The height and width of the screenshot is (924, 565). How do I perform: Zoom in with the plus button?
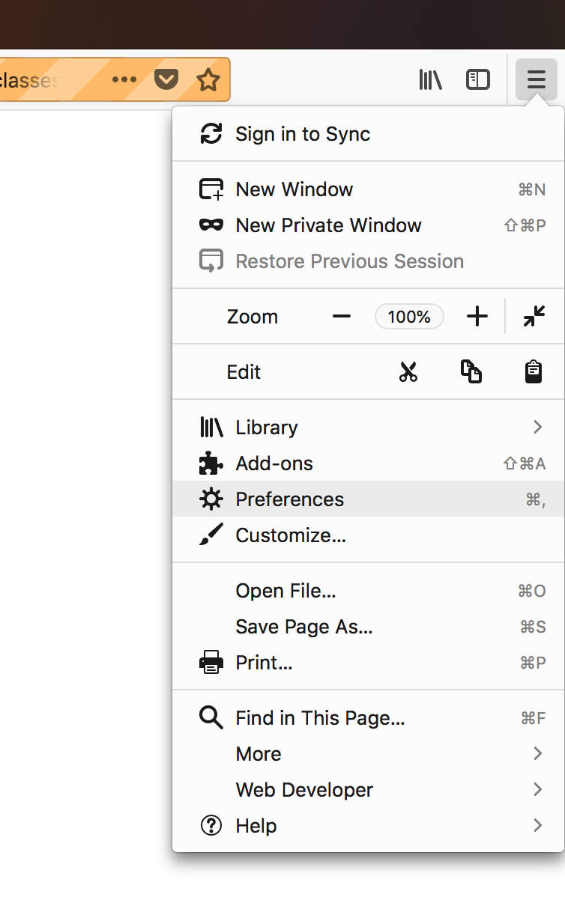pyautogui.click(x=477, y=317)
